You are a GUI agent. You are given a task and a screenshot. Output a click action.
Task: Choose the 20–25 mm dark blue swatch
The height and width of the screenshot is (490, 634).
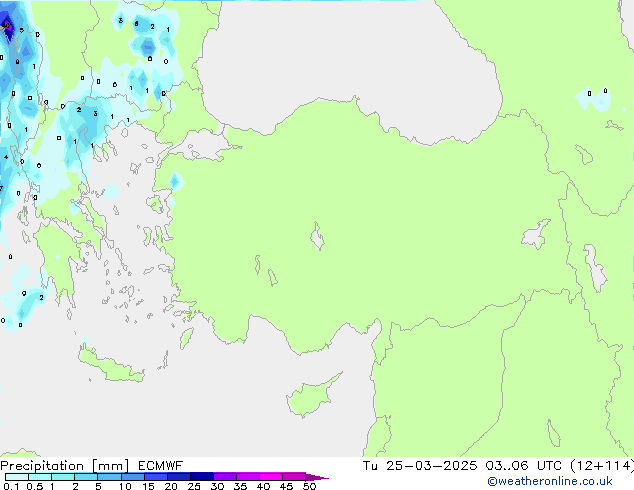point(179,477)
